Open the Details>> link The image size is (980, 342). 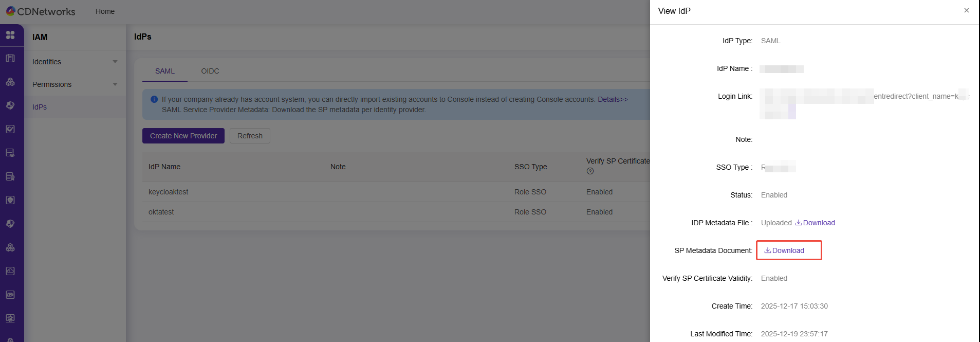(x=613, y=99)
